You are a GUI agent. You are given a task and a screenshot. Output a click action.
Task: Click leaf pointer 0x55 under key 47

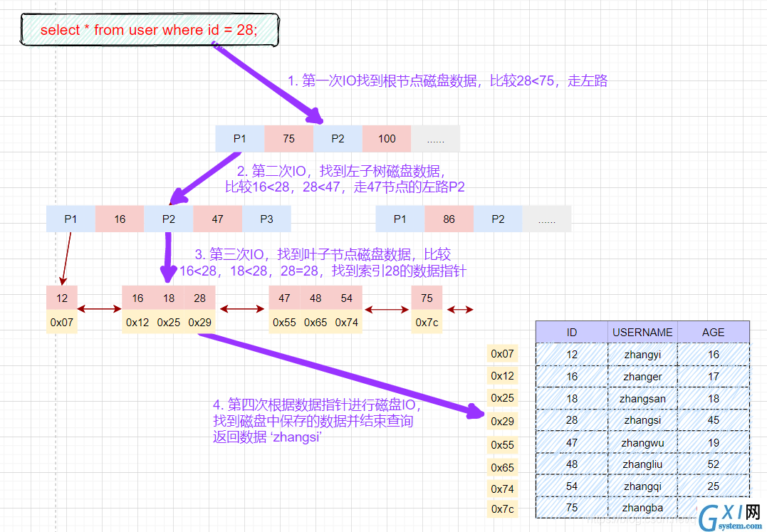285,322
